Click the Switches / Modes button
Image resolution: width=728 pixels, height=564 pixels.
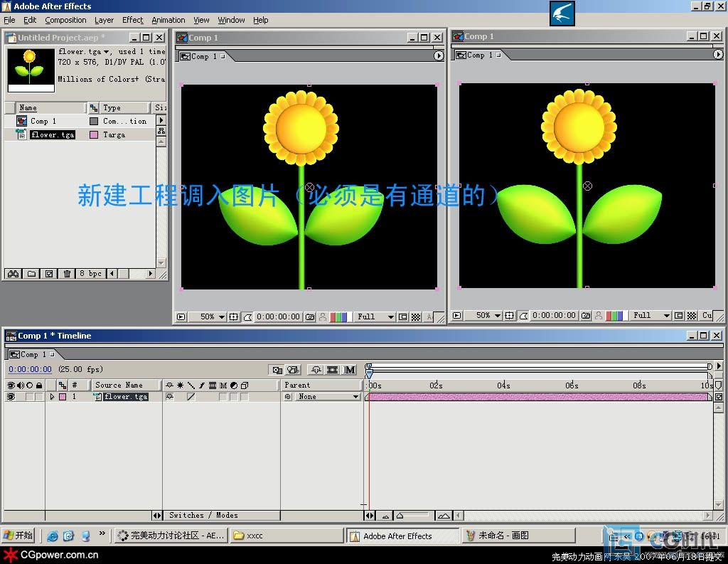203,516
